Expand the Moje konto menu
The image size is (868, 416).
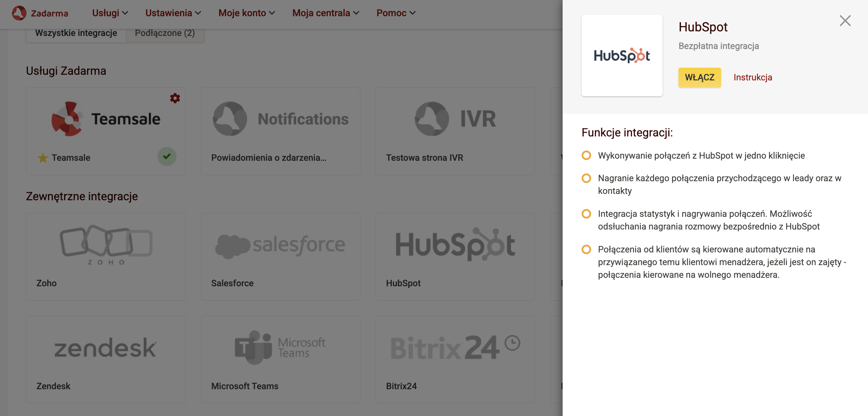click(x=247, y=13)
